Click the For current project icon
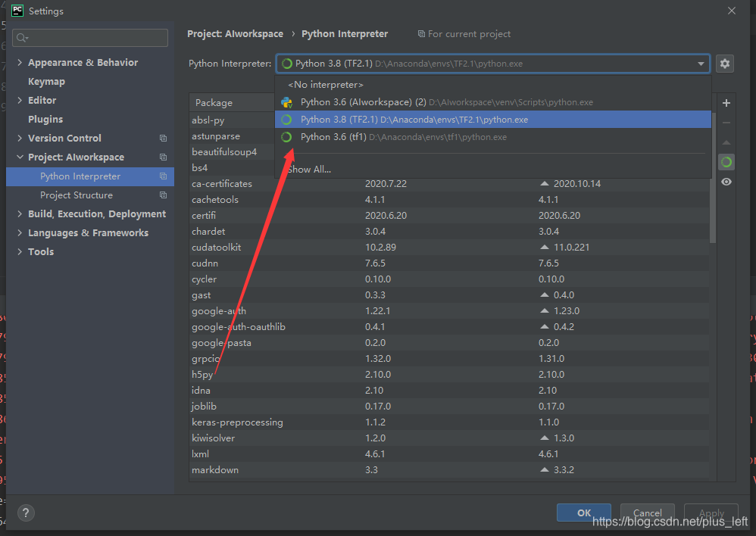The image size is (756, 536). [x=421, y=34]
